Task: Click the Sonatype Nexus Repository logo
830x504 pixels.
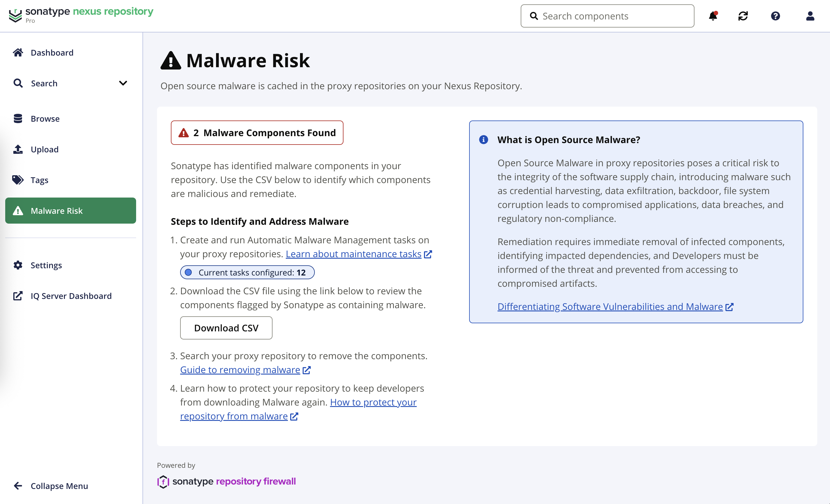Action: pos(81,15)
